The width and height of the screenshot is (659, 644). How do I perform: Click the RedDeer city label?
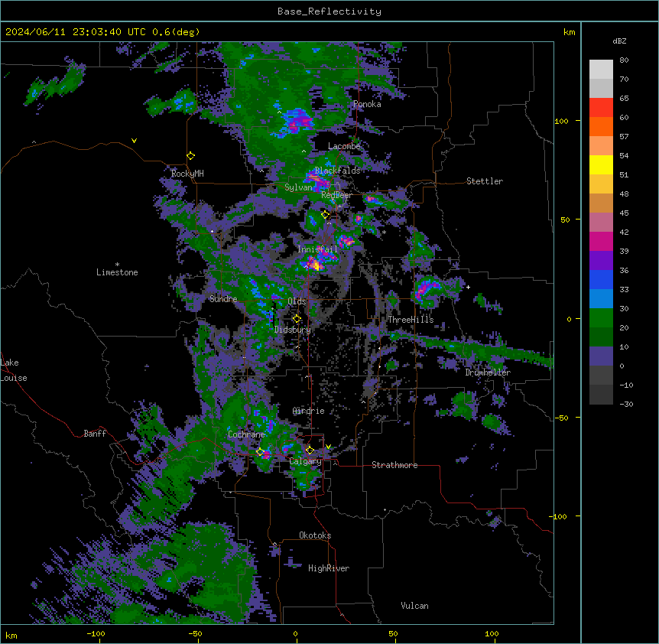(x=336, y=195)
